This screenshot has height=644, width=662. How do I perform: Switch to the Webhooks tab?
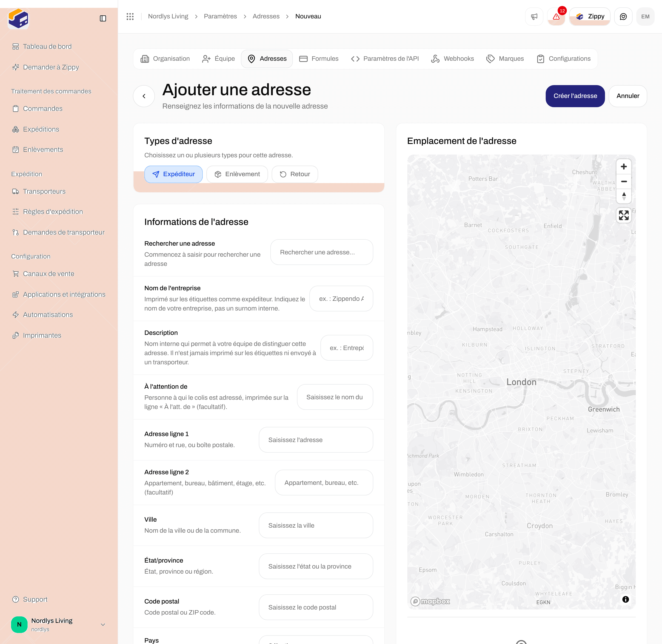452,59
